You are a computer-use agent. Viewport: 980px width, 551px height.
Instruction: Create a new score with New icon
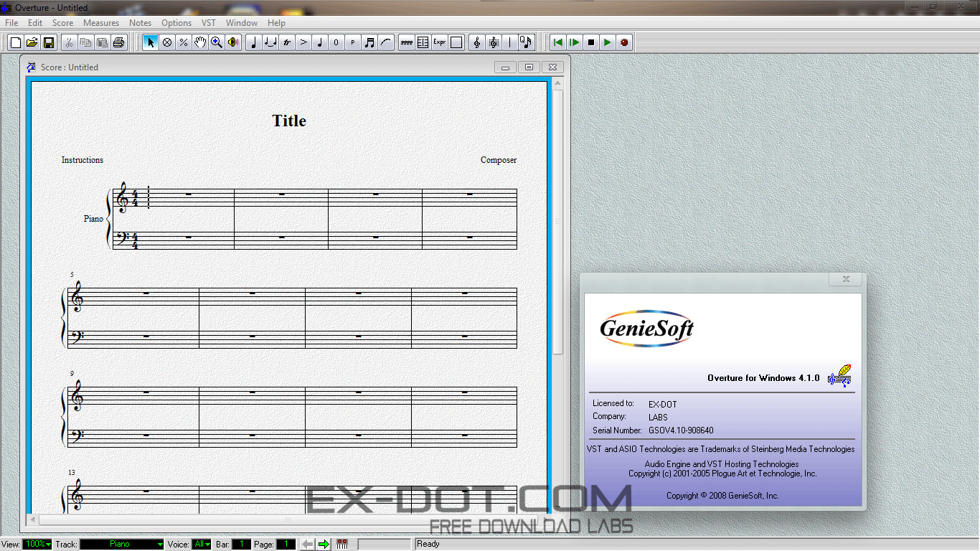15,42
